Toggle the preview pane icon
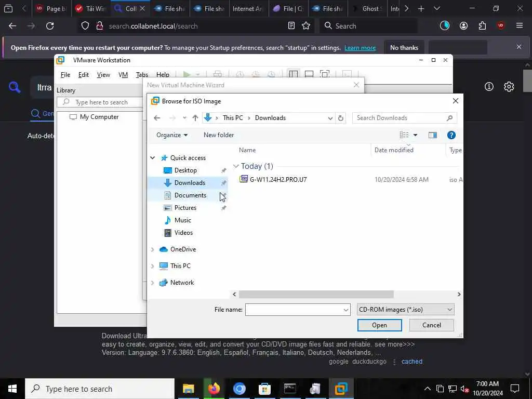Image resolution: width=532 pixels, height=399 pixels. (x=432, y=135)
